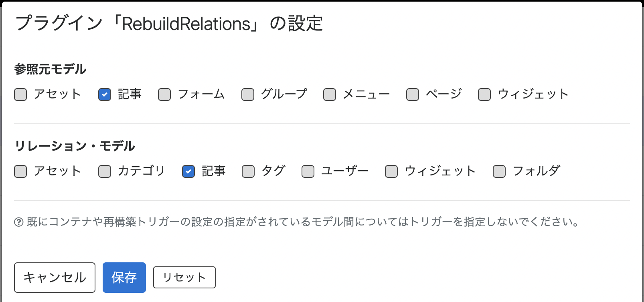Check ページ in 参照元モデル section
Image resolution: width=644 pixels, height=302 pixels.
[x=412, y=94]
